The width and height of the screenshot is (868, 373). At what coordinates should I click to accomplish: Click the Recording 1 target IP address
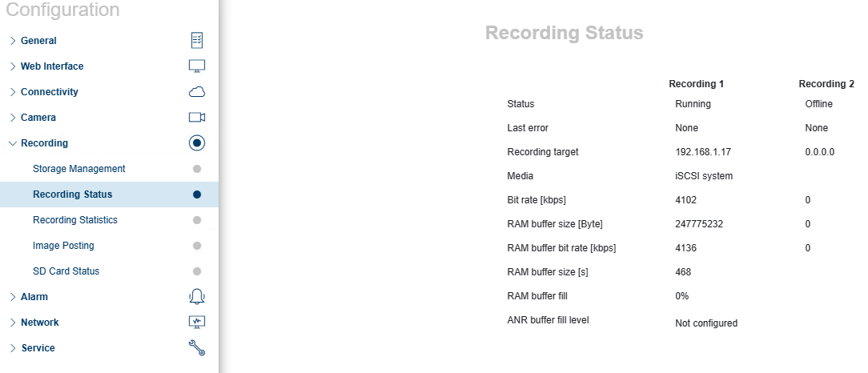point(702,152)
